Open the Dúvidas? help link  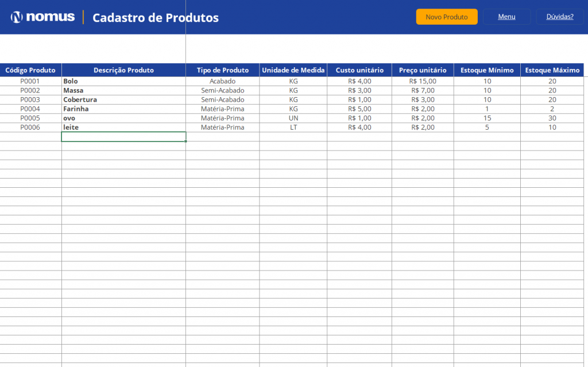tap(559, 17)
